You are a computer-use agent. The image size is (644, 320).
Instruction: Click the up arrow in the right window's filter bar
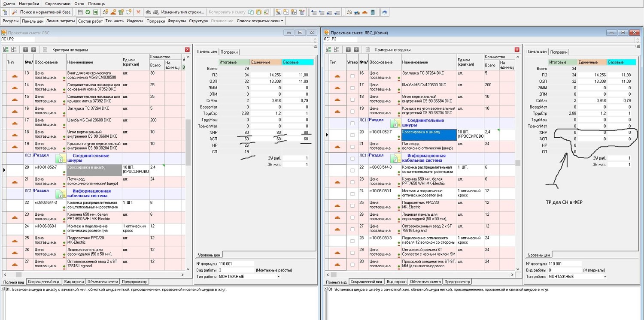[347, 49]
